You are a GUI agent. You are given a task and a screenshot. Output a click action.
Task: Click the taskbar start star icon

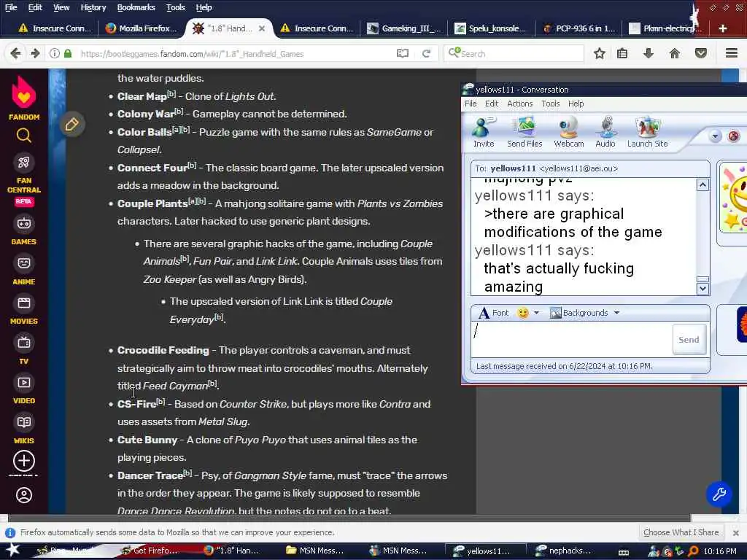pos(13,550)
